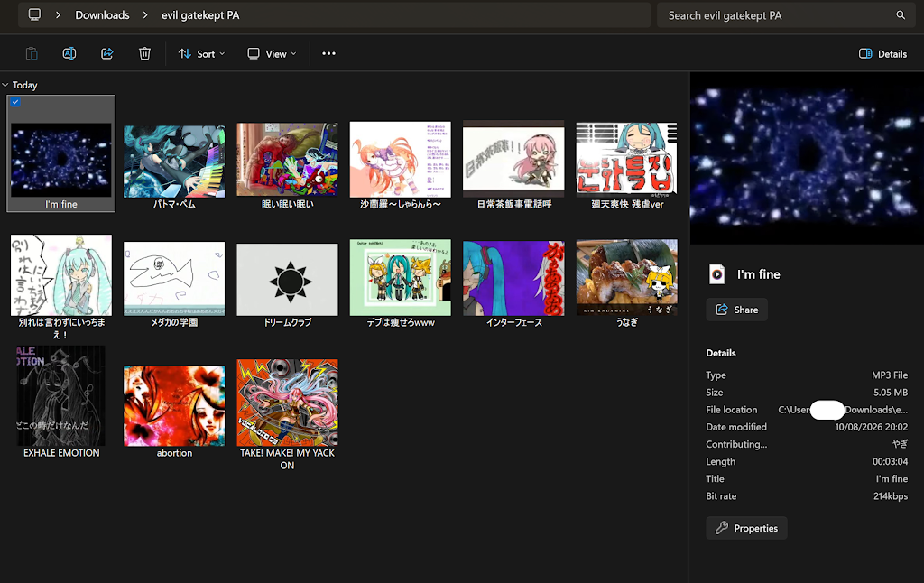Click the 214kbps bit rate value
This screenshot has width=924, height=583.
tap(891, 496)
